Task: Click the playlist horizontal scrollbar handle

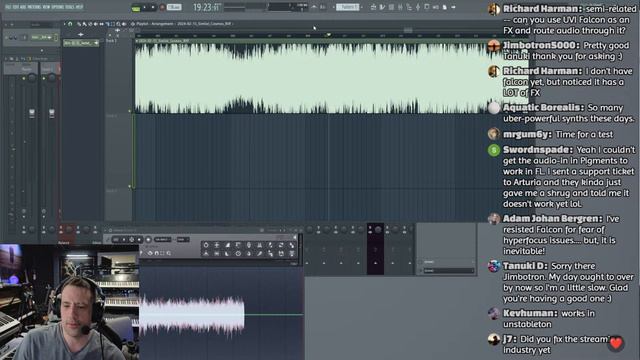Action: pyautogui.click(x=408, y=30)
